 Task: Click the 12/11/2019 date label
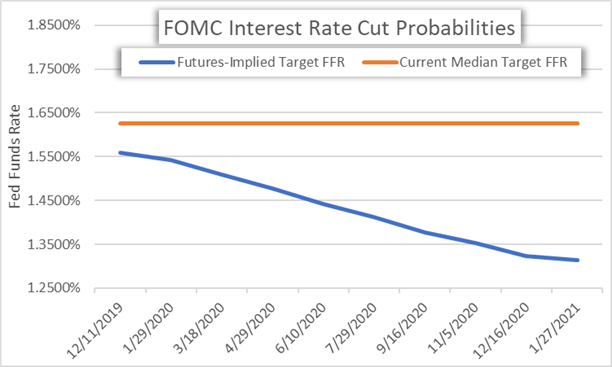tap(95, 330)
